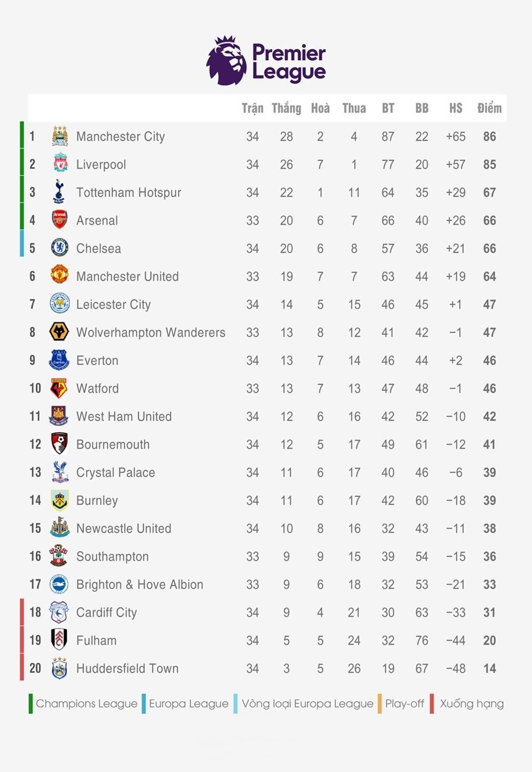Click the Liverpool club crest
532x772 pixels.
(x=59, y=165)
